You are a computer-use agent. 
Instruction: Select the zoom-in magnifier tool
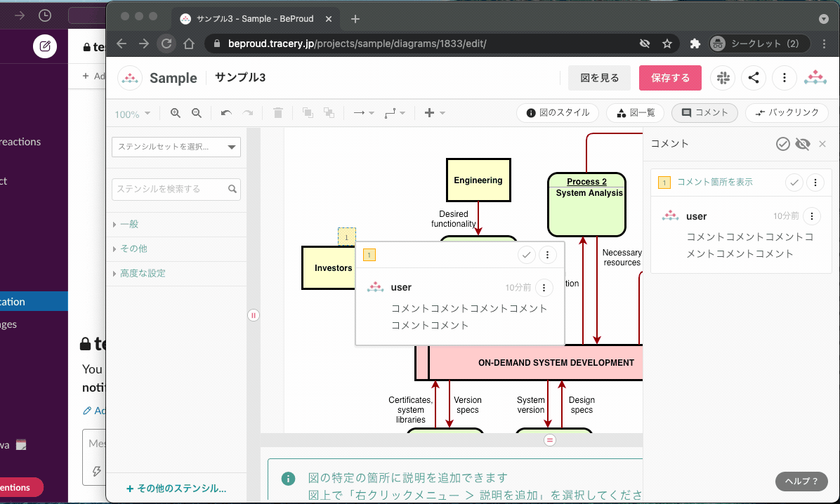(174, 112)
